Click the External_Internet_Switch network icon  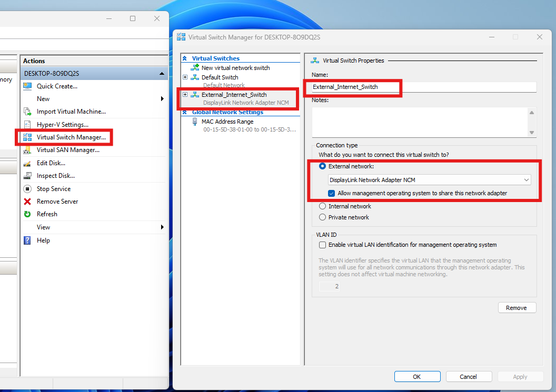pyautogui.click(x=195, y=95)
